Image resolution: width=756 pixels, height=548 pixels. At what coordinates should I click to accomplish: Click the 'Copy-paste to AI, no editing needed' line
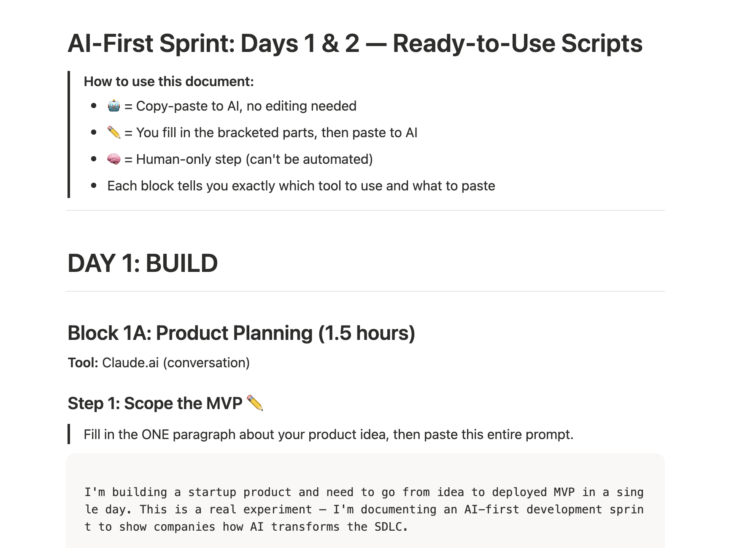tap(246, 106)
